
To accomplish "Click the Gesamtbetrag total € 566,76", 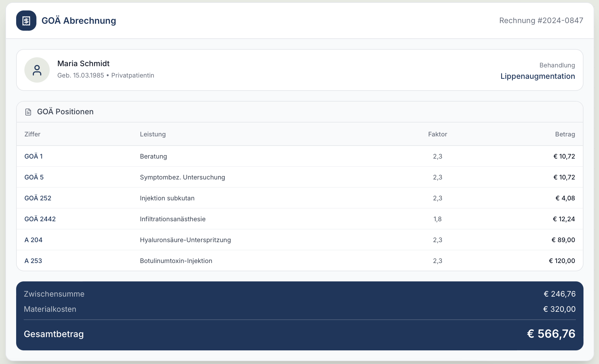I will pos(551,334).
